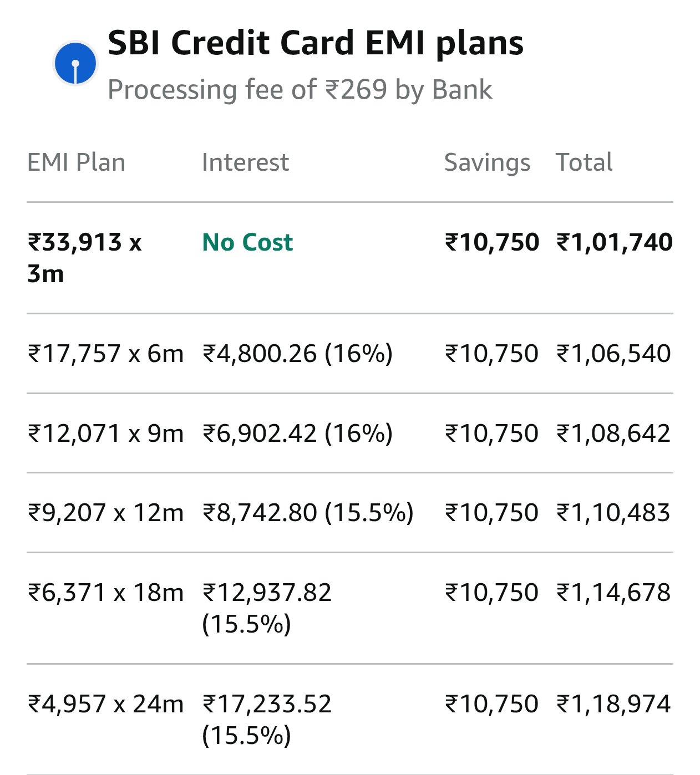Click the Savings column header
Image resolution: width=700 pixels, height=775 pixels.
pos(487,162)
